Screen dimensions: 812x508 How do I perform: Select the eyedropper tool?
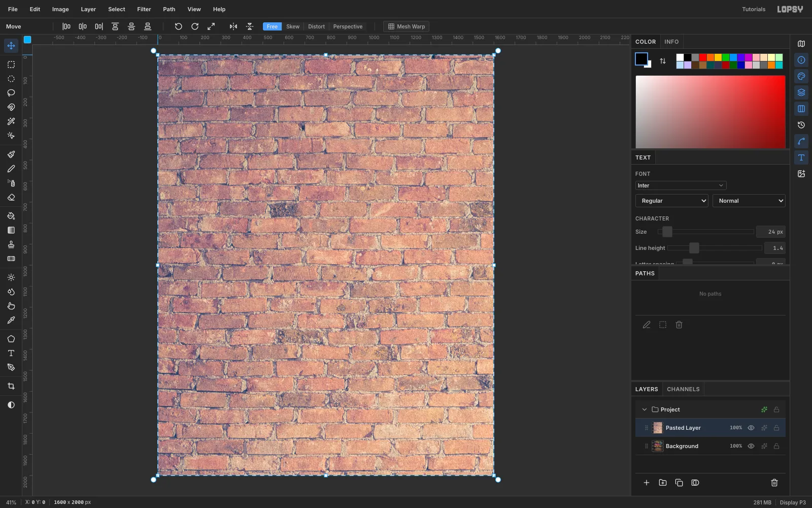[x=11, y=320]
